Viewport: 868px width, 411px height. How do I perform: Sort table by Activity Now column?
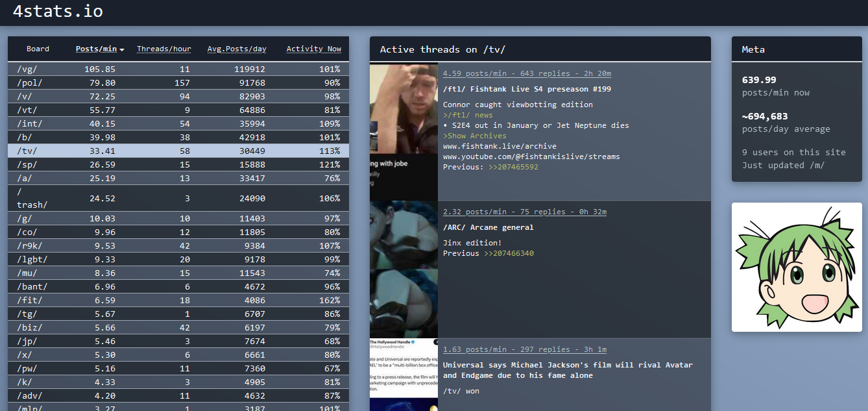313,49
